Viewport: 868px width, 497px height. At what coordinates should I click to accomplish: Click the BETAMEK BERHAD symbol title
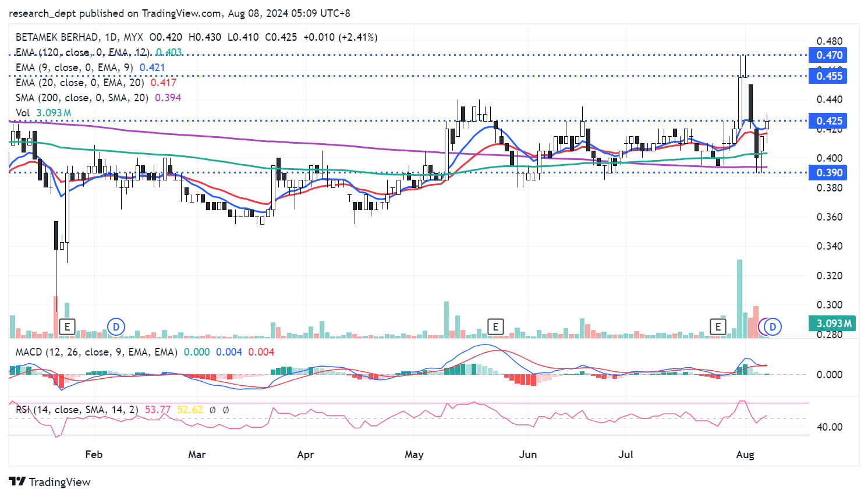(x=57, y=37)
